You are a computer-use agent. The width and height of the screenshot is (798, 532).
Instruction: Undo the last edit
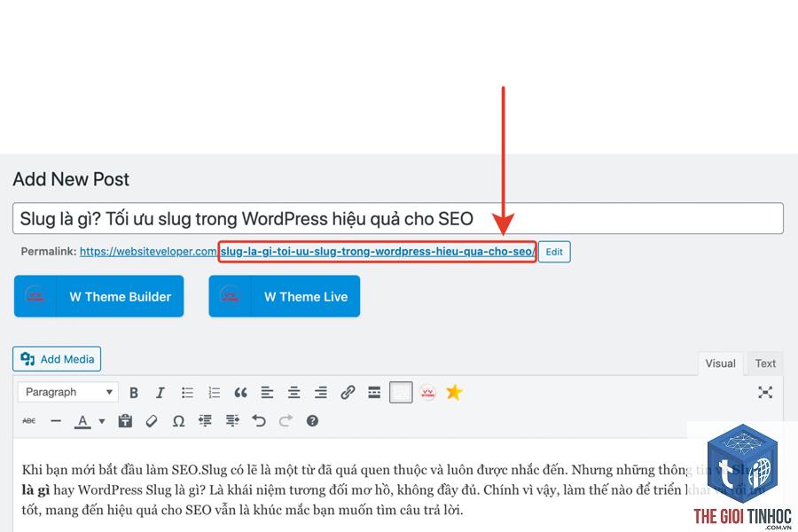[x=259, y=421]
